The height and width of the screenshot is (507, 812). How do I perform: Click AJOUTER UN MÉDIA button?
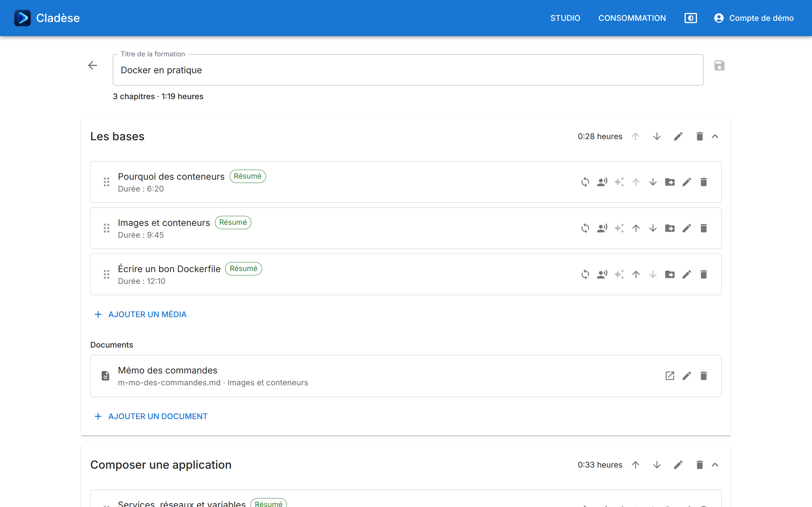click(141, 314)
